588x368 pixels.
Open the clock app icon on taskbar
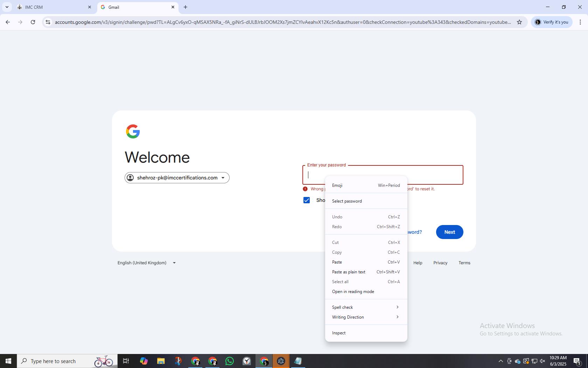tap(247, 361)
